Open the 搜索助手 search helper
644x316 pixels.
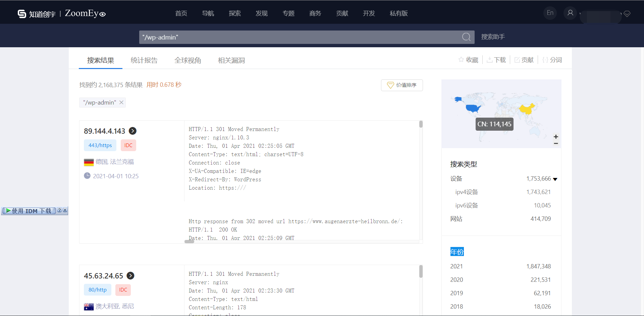click(493, 37)
